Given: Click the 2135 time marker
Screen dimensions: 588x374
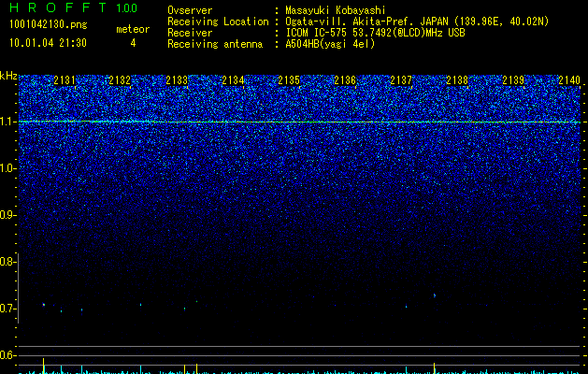Looking at the screenshot, I should tap(289, 80).
